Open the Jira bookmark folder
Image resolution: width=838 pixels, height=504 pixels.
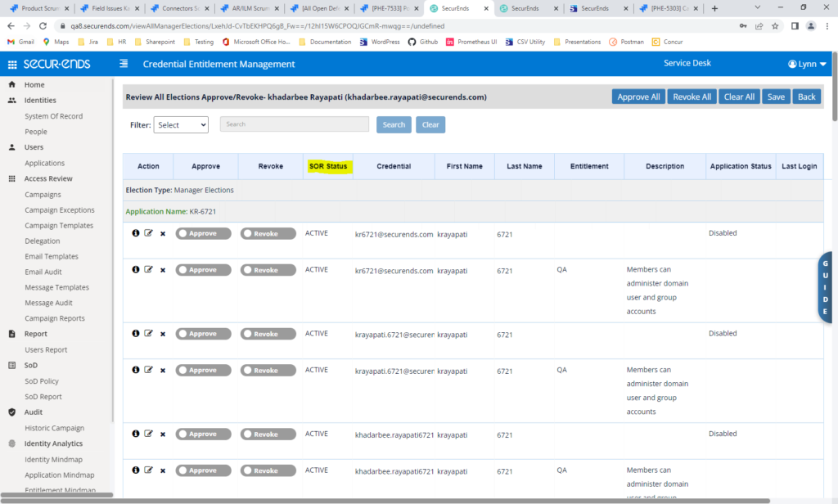(88, 42)
